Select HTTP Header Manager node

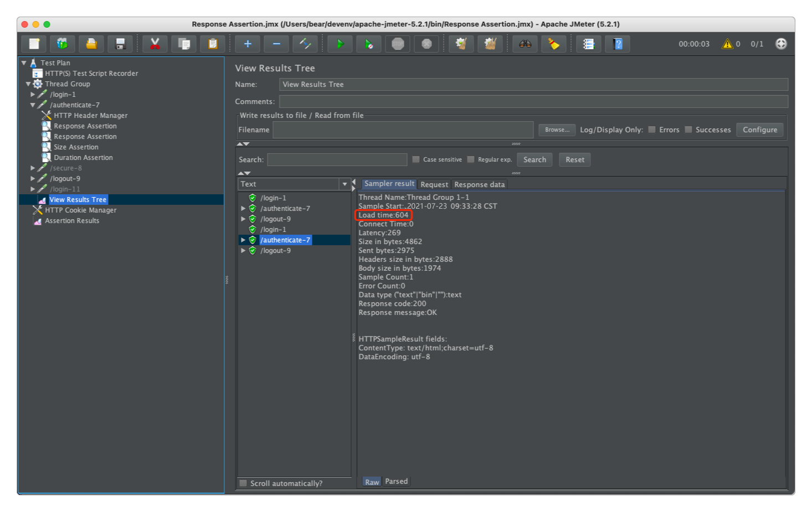pyautogui.click(x=91, y=116)
